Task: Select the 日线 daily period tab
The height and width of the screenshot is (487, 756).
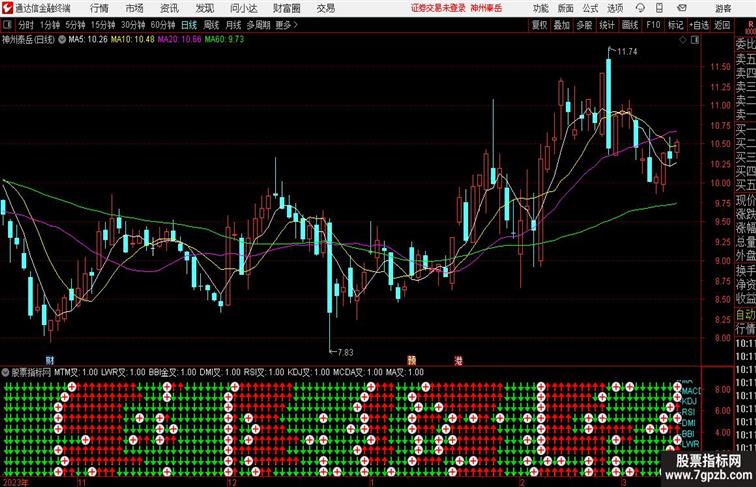Action: click(189, 25)
